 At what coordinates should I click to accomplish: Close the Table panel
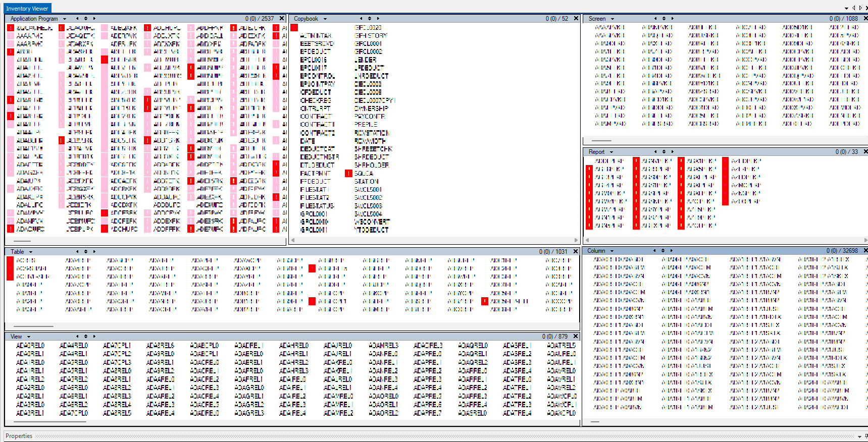click(x=575, y=252)
